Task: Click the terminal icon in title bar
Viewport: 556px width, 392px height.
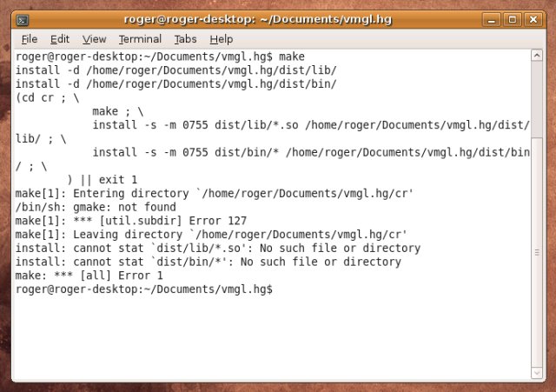Action: 23,20
